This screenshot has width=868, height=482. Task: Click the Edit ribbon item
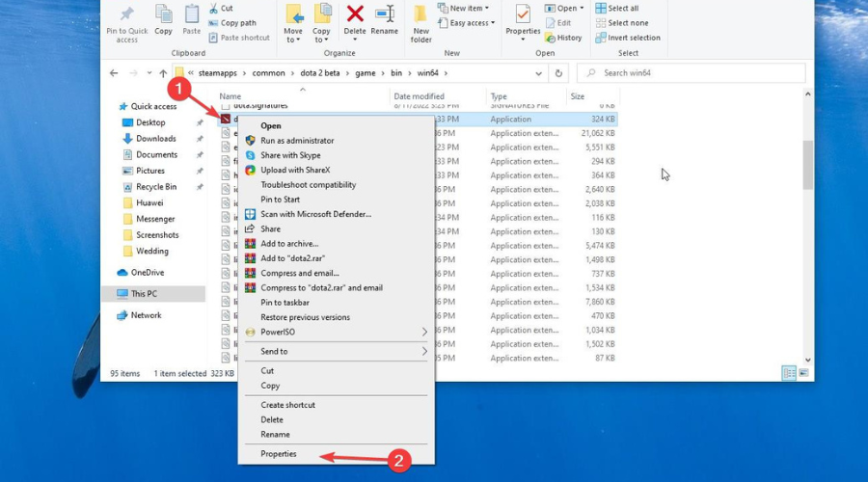[x=558, y=23]
